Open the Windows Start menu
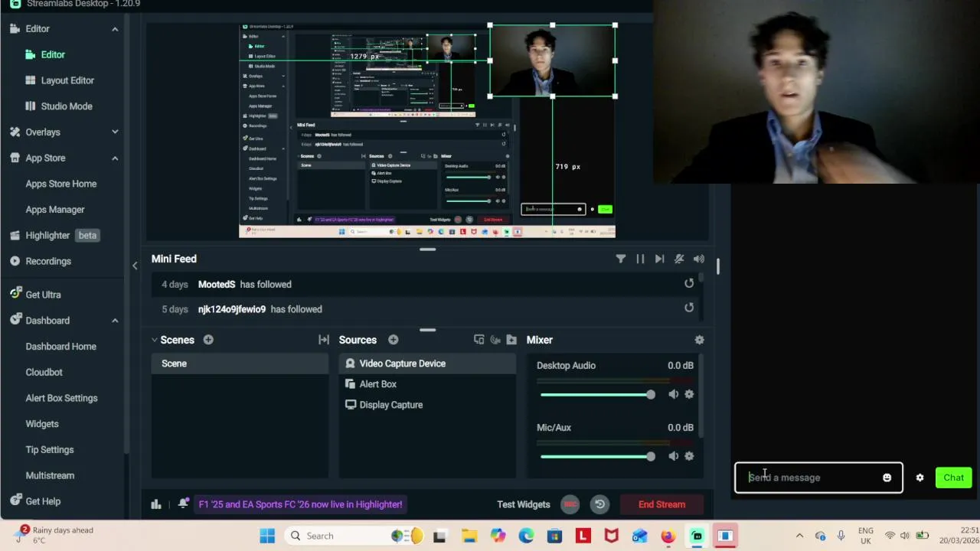The width and height of the screenshot is (980, 551). (x=267, y=536)
